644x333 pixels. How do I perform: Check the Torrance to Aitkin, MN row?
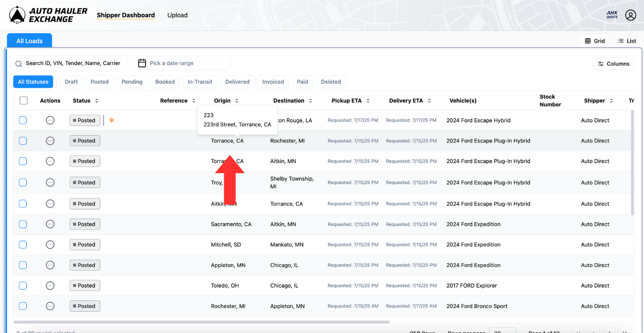[x=23, y=161]
